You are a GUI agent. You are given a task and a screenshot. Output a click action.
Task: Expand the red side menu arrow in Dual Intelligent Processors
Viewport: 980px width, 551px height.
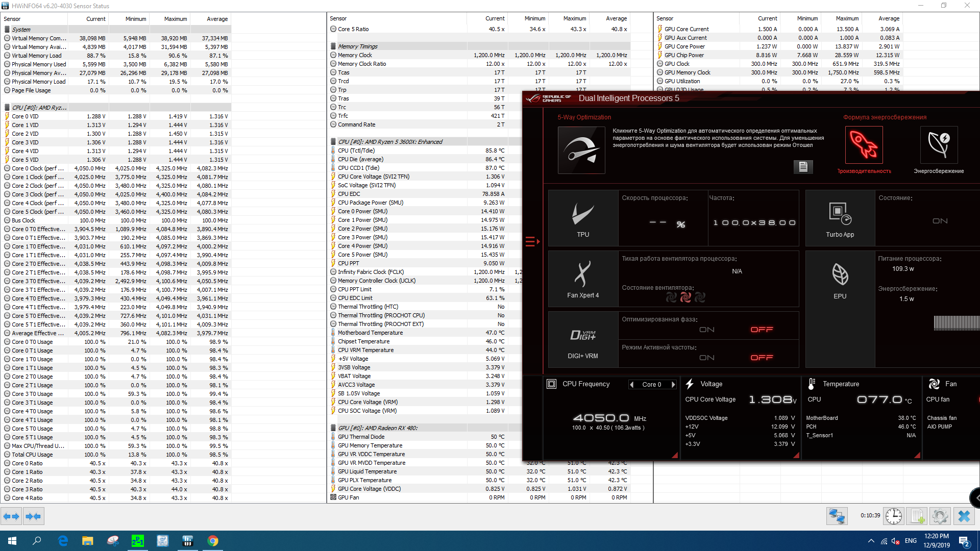(532, 241)
